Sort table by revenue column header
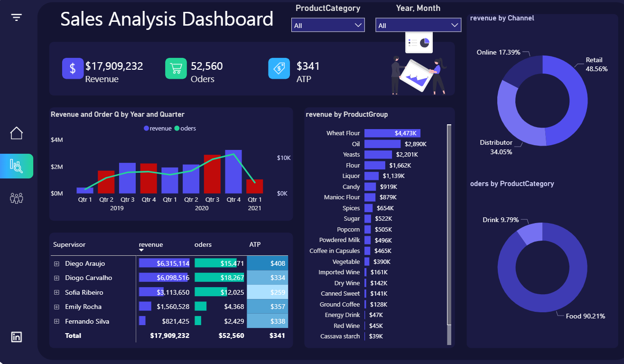This screenshot has height=364, width=624. pos(151,244)
